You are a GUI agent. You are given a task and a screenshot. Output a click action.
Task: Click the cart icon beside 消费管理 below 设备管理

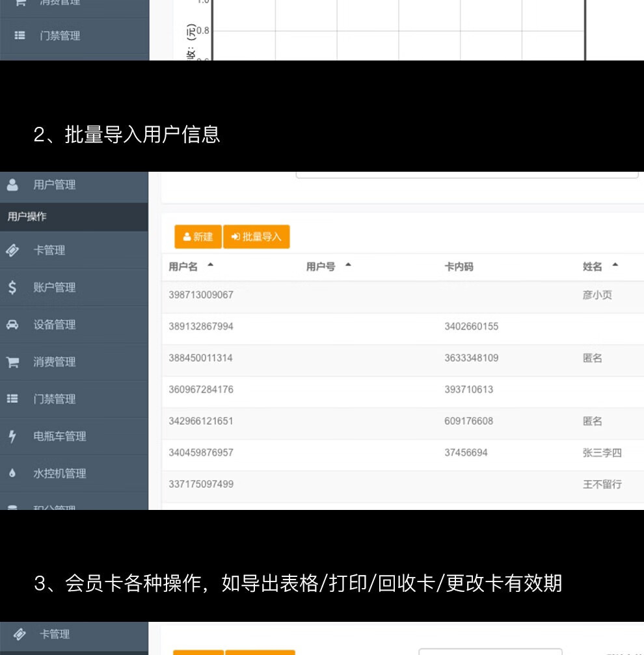tap(12, 362)
